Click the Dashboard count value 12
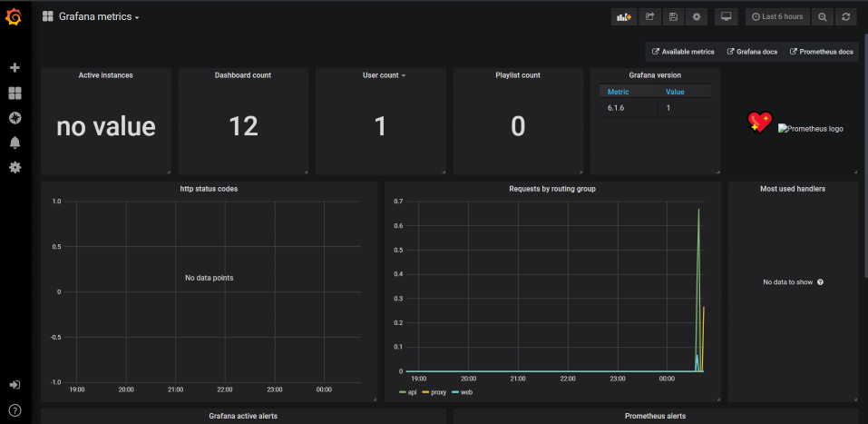 tap(243, 127)
